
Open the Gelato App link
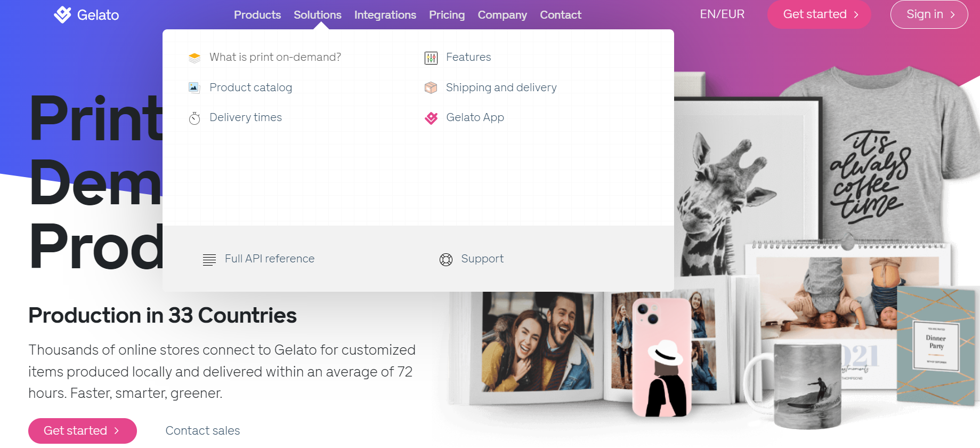click(x=475, y=117)
